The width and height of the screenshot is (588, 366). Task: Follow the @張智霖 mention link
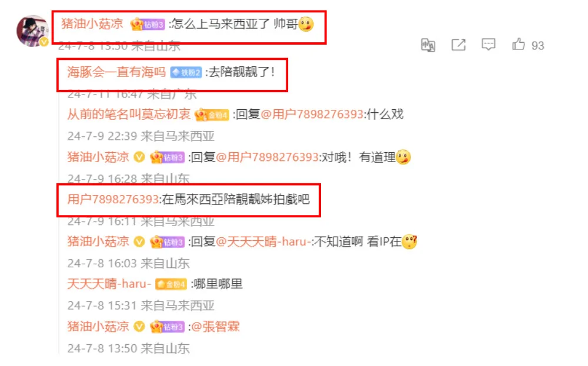click(216, 327)
